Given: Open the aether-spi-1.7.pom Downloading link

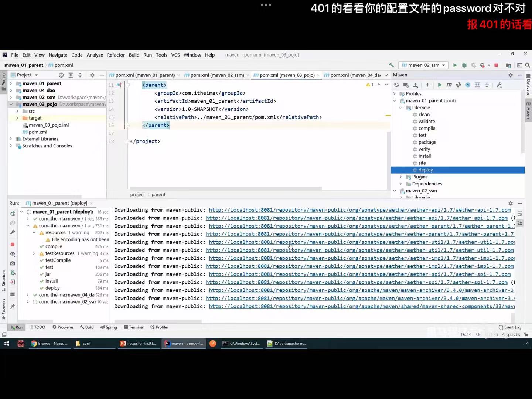Looking at the screenshot, I should tap(359, 274).
